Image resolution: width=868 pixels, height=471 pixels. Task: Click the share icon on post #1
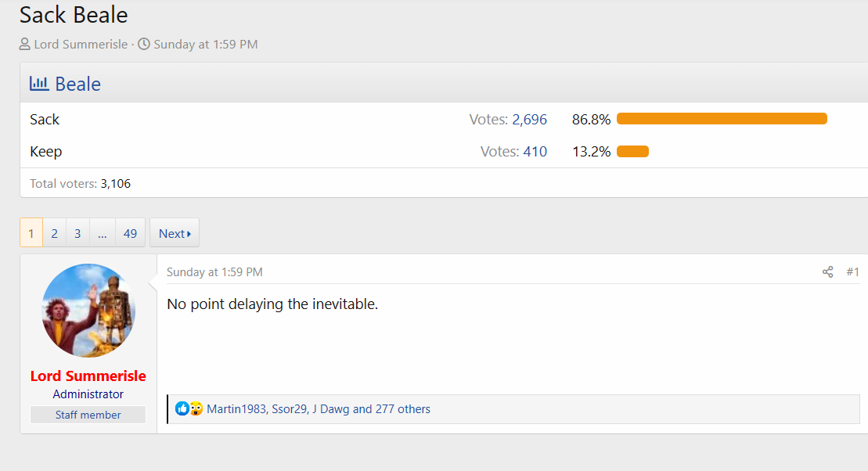827,272
